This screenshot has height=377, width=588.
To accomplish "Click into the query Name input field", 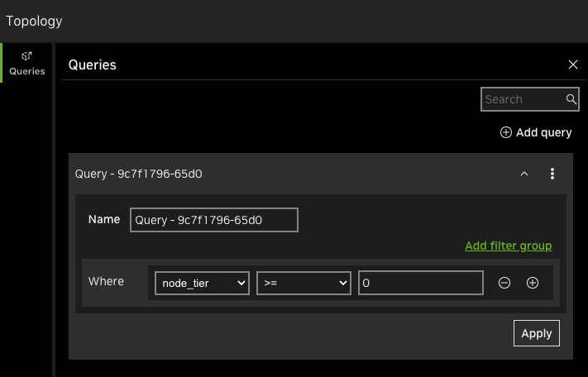I will [x=213, y=220].
